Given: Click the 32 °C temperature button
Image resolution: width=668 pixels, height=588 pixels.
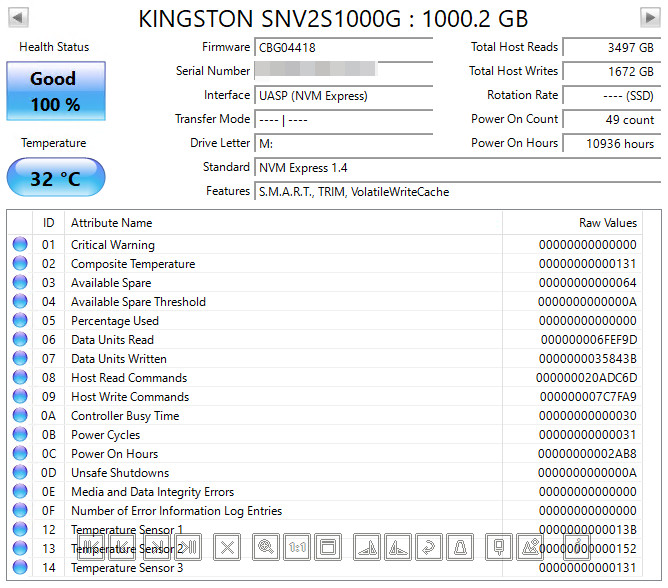Looking at the screenshot, I should 56,177.
